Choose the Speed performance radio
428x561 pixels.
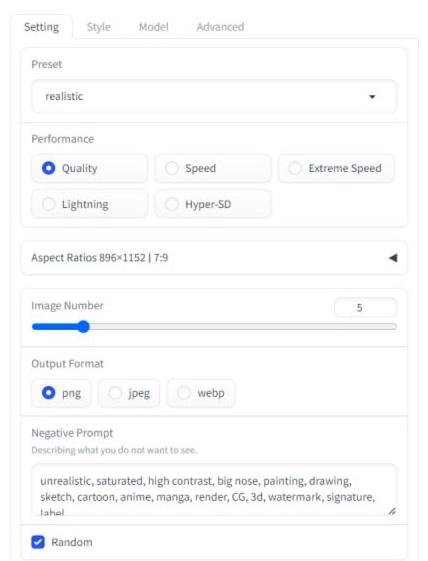213,168
